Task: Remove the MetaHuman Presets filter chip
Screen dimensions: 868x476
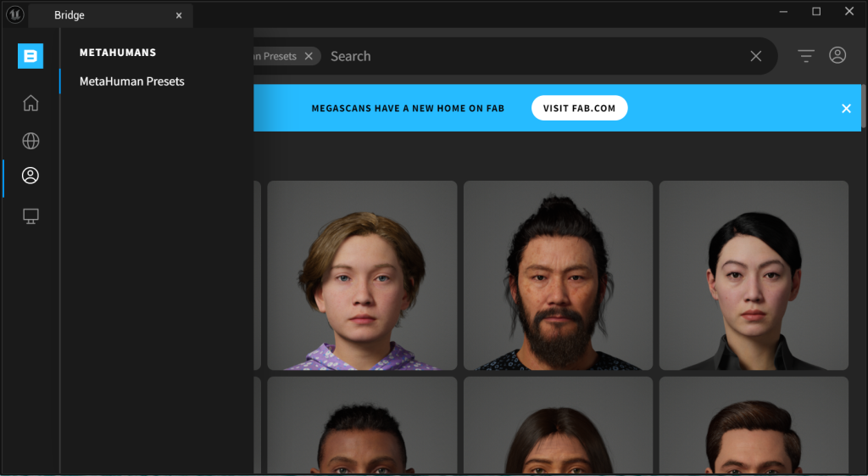Action: click(309, 56)
